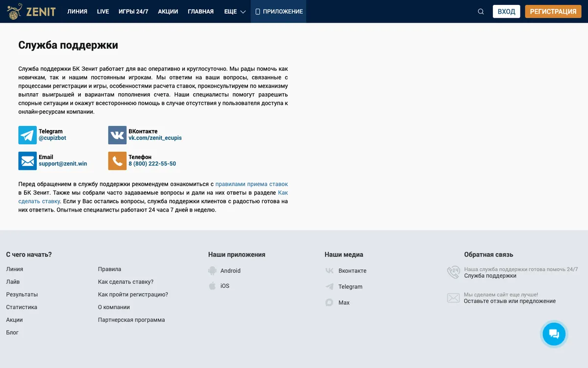Click the feedback envelope icon in footer
Screen dimensions: 588x368
453,298
